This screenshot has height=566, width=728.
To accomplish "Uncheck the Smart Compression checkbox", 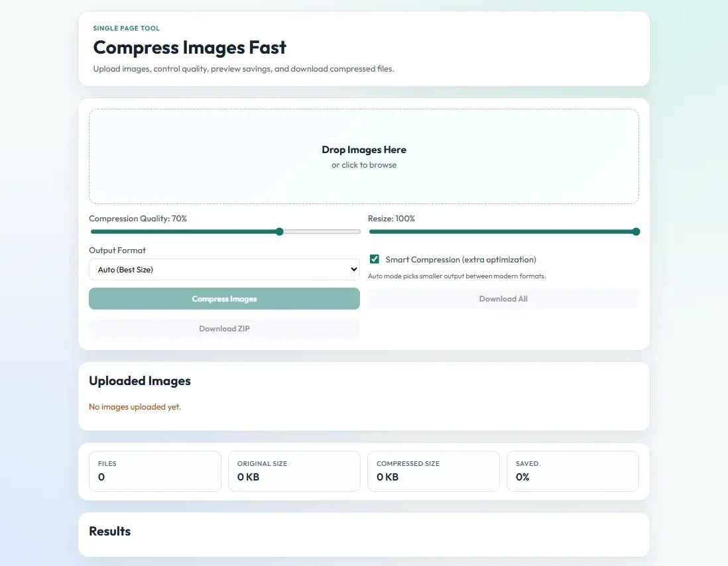I will click(375, 259).
